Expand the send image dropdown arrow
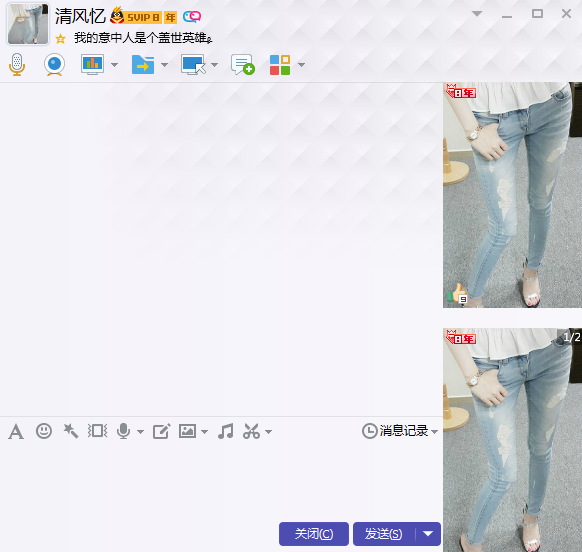Image resolution: width=582 pixels, height=552 pixels. 205,432
